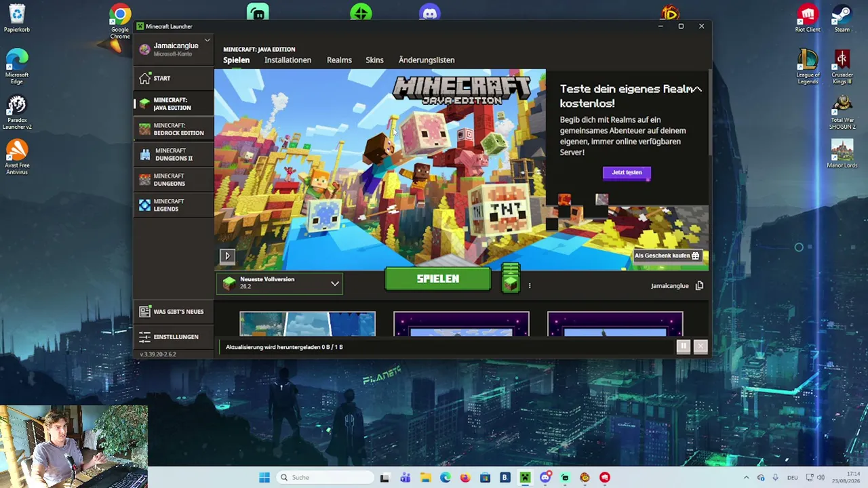Open Minecraft Legends in the sidebar
Screen dimensions: 868x488
pyautogui.click(x=174, y=205)
